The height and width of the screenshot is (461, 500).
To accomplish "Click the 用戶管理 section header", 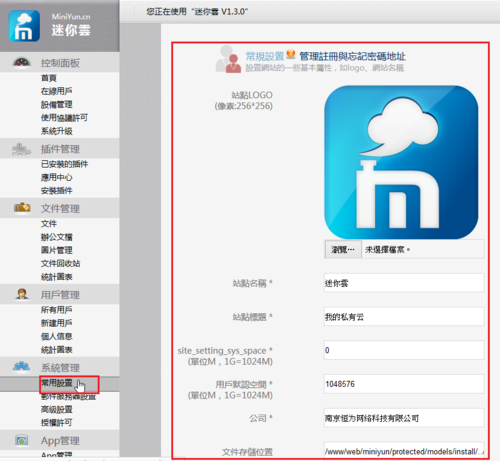I will coord(60,295).
